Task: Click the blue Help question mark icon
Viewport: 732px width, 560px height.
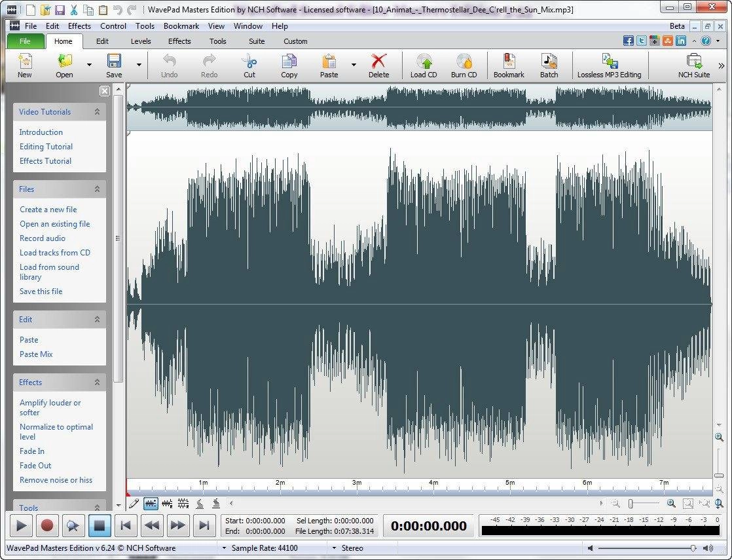Action: pos(705,41)
